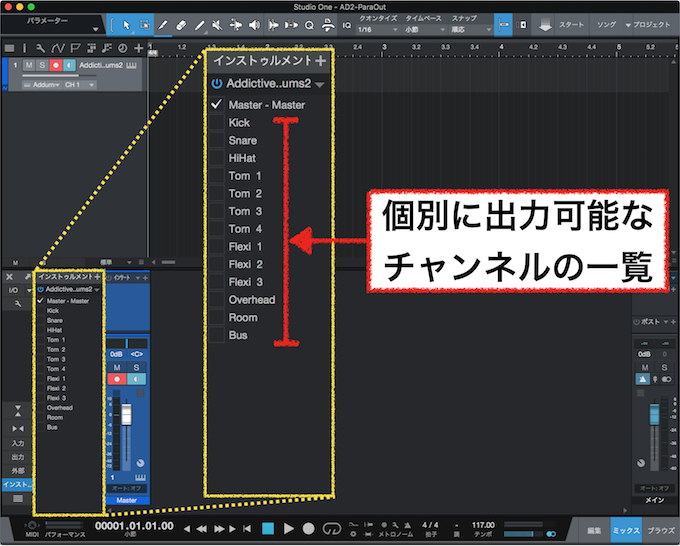680x546 pixels.
Task: Toggle monitor button on track header
Action: pos(69,65)
